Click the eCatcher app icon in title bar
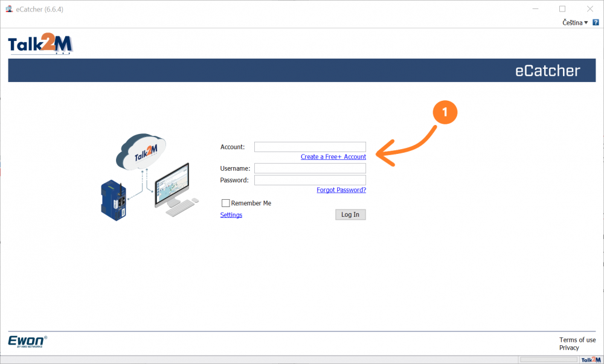Viewport: 604px width, 364px height. (9, 8)
